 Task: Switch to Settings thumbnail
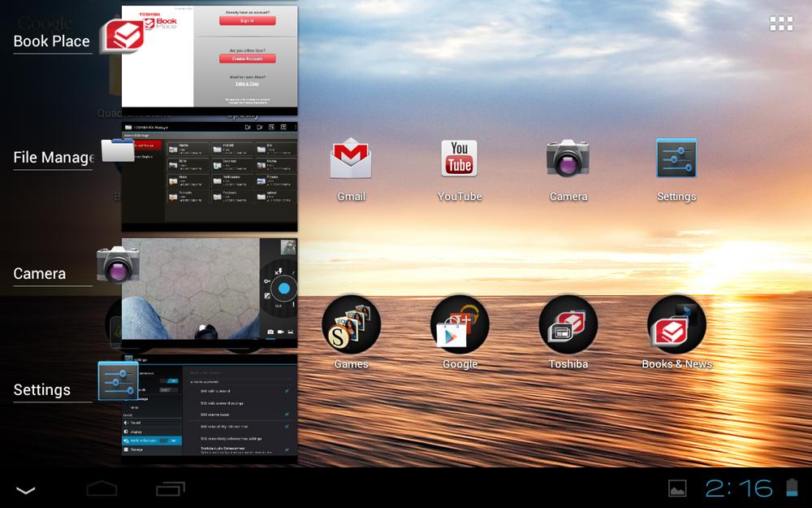[x=209, y=410]
